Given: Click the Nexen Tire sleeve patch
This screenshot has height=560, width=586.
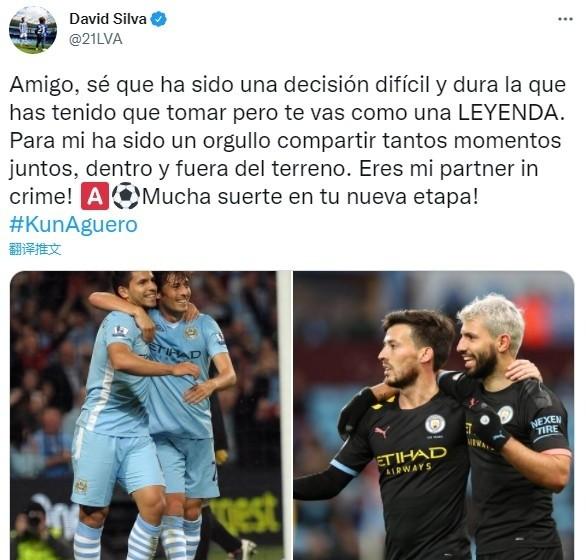Looking at the screenshot, I should pyautogui.click(x=546, y=425).
